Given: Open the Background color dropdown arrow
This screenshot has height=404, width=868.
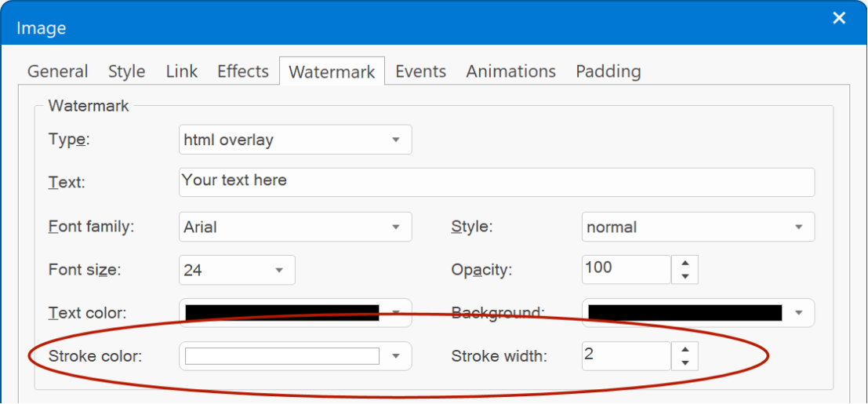Looking at the screenshot, I should coord(799,312).
